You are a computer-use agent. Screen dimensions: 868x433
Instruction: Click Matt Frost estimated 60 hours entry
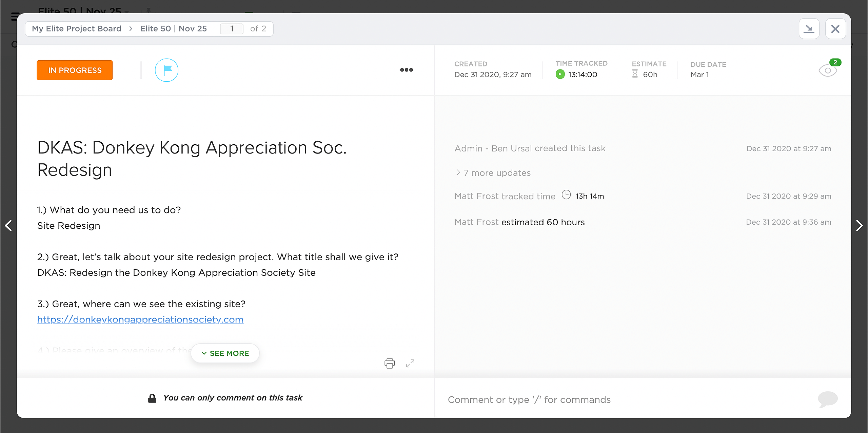(520, 222)
